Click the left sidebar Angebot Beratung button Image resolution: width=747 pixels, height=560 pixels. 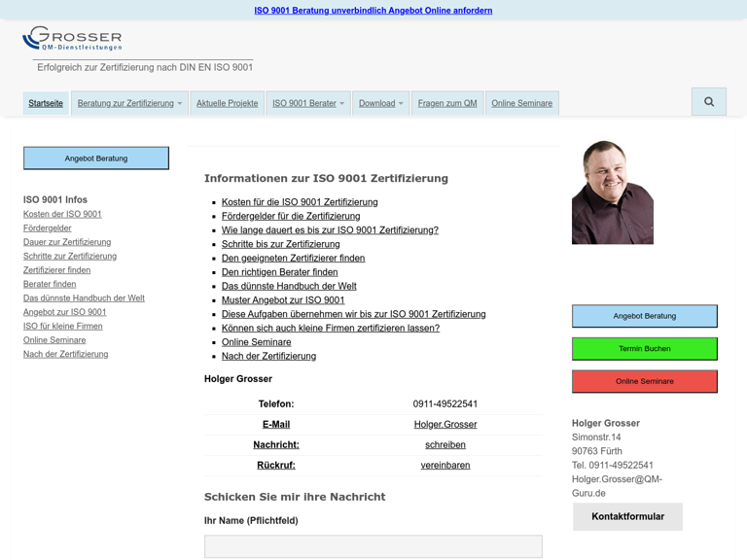[96, 158]
